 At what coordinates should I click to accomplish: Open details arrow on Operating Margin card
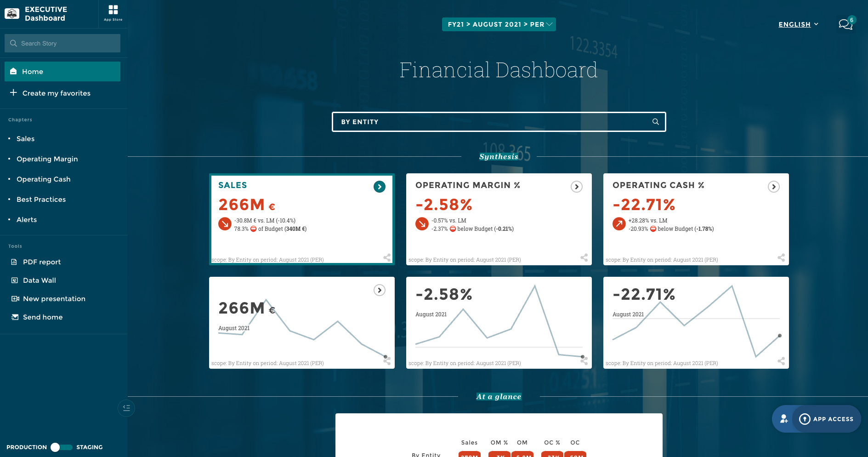(576, 187)
